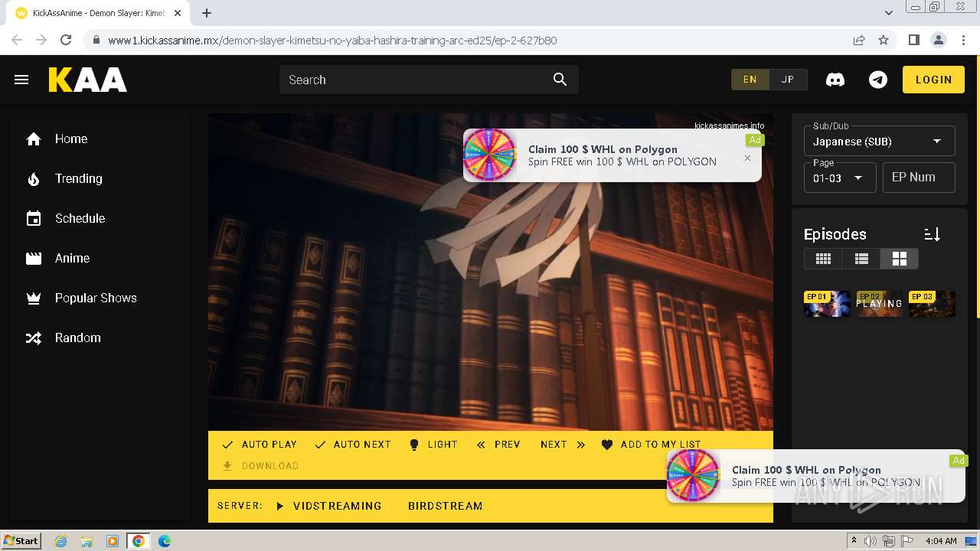
Task: Click the EP Num input field
Action: click(x=919, y=178)
